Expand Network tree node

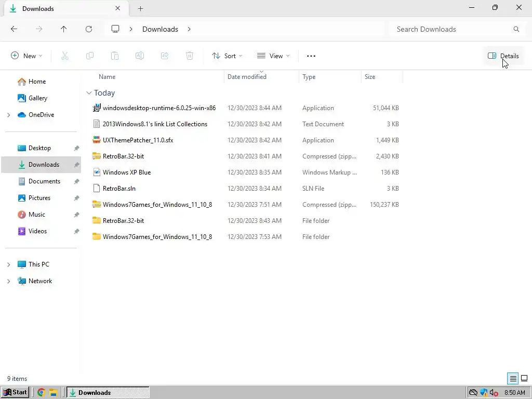point(8,281)
